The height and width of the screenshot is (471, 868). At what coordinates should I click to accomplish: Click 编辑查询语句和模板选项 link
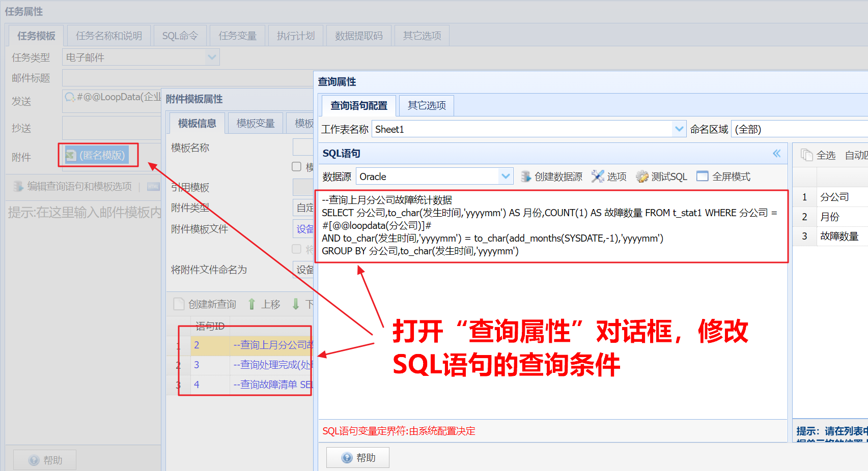[79, 187]
